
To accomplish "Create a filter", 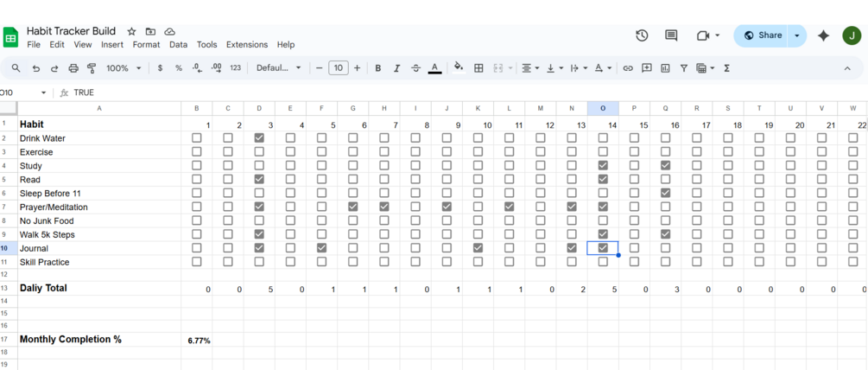I will (x=684, y=68).
